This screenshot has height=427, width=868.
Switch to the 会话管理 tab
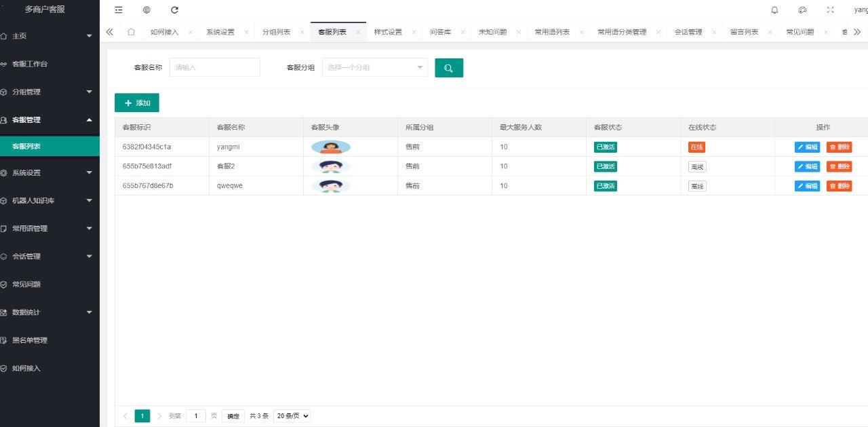click(x=688, y=32)
